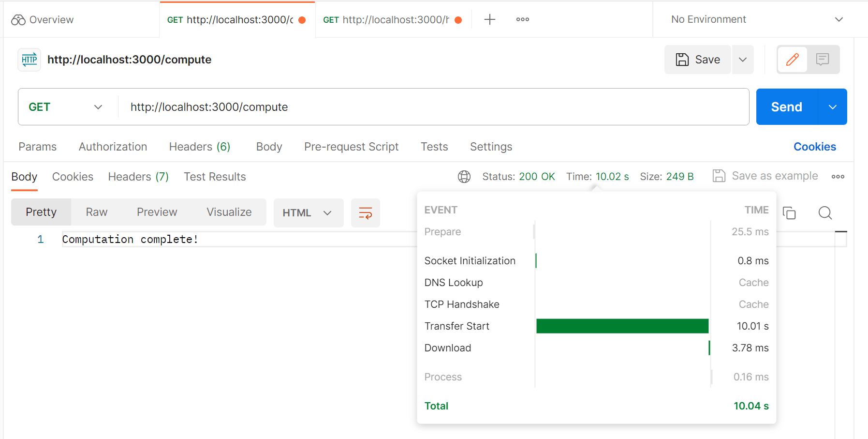Viewport: 868px width, 439px height.
Task: Click the Download row label
Action: [x=448, y=348]
